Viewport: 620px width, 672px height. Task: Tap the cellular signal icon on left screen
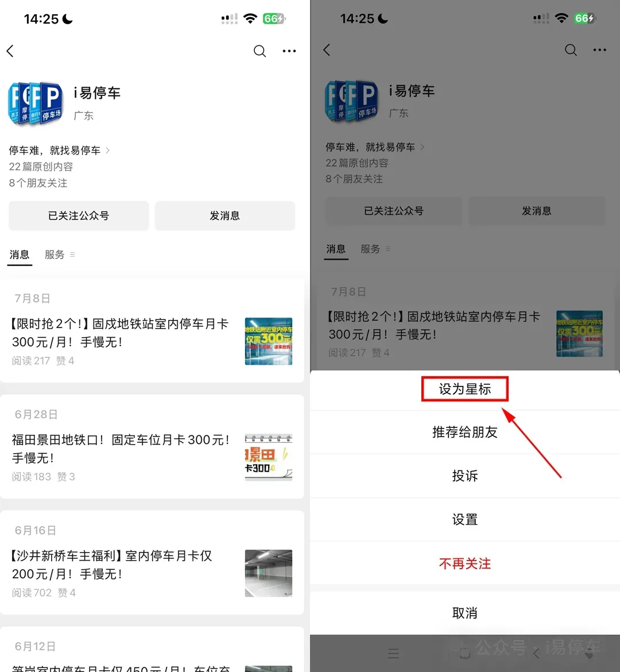tap(229, 19)
